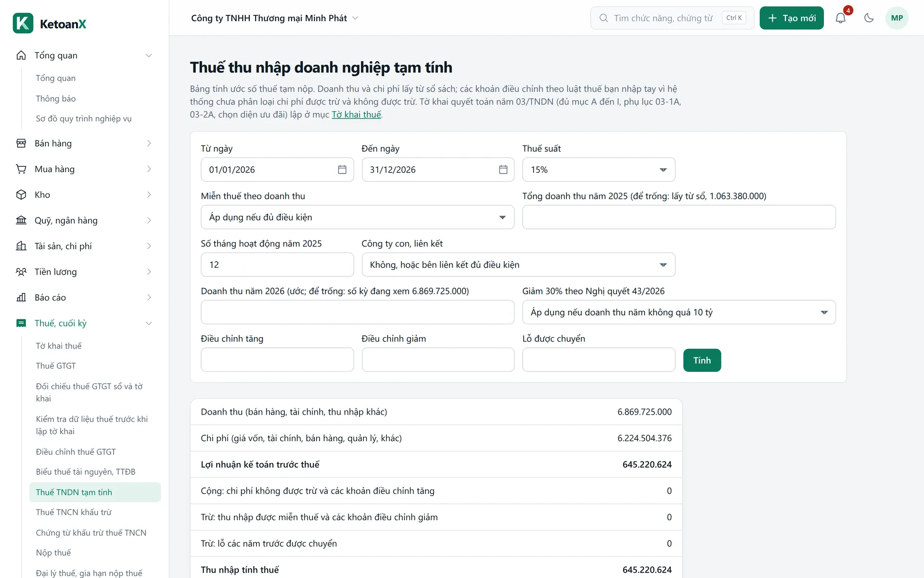Select Thuế TNCN khấu trừ menu item
This screenshot has height=578, width=924.
tap(74, 512)
